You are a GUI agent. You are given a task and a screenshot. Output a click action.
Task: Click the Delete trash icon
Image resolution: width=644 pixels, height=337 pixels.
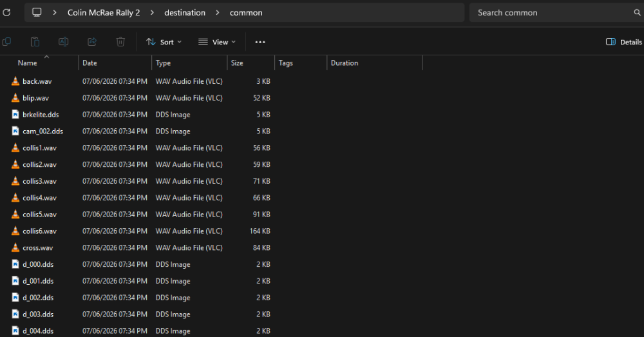pos(120,41)
